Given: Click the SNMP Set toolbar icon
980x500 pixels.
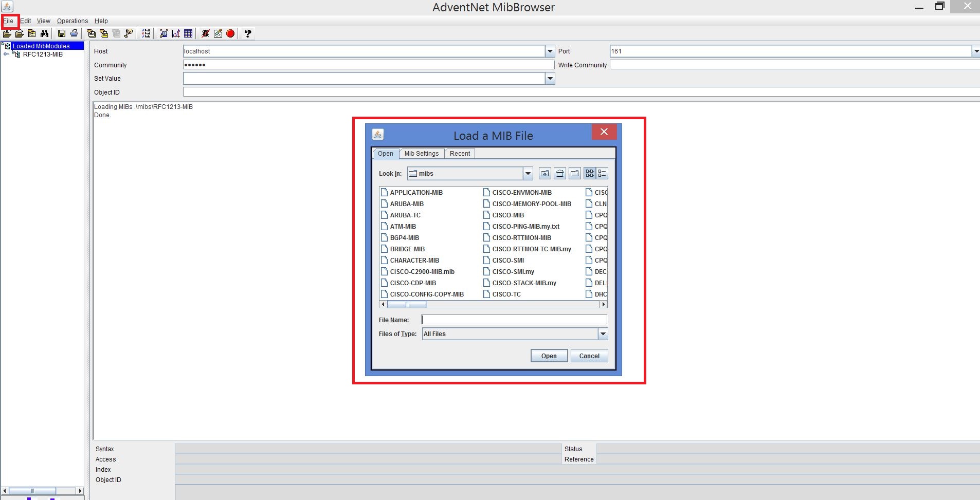Looking at the screenshot, I should (x=129, y=34).
